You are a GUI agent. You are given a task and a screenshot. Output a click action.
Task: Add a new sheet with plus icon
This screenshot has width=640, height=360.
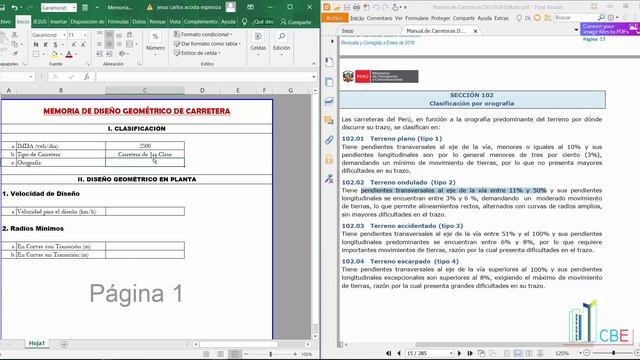pyautogui.click(x=64, y=344)
